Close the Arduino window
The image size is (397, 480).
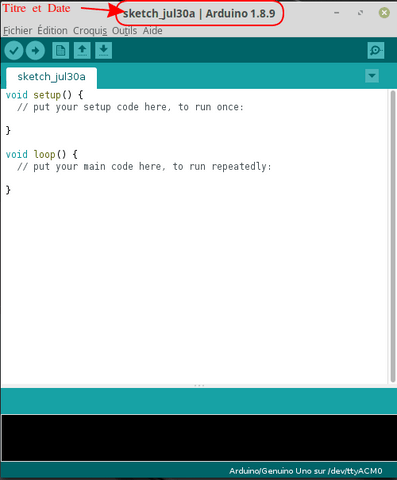[x=384, y=13]
